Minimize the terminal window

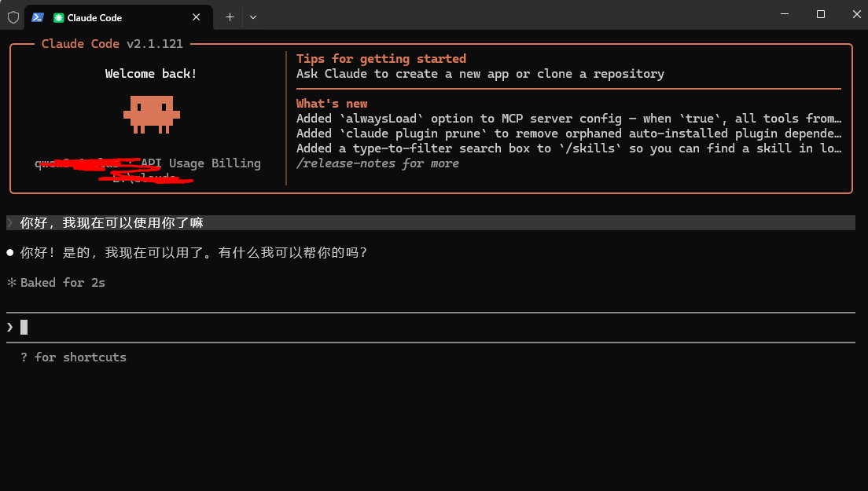pyautogui.click(x=785, y=14)
